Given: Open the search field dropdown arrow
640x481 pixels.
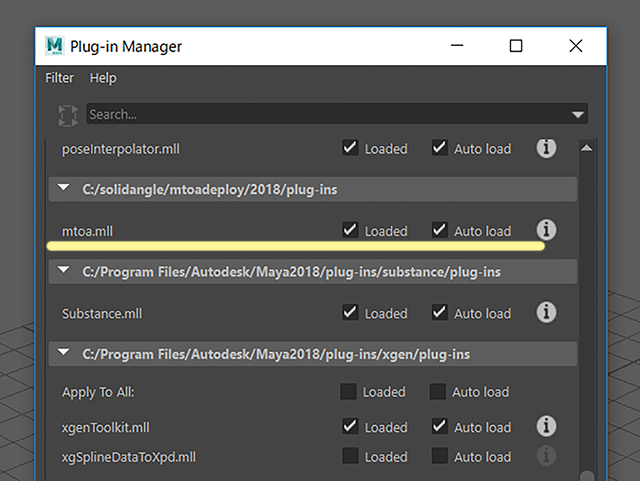Looking at the screenshot, I should [x=578, y=115].
